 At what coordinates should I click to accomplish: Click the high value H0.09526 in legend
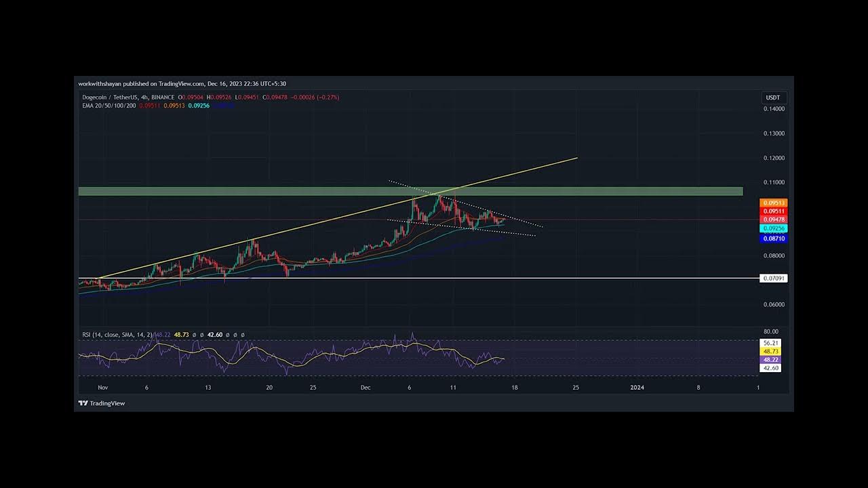point(220,98)
